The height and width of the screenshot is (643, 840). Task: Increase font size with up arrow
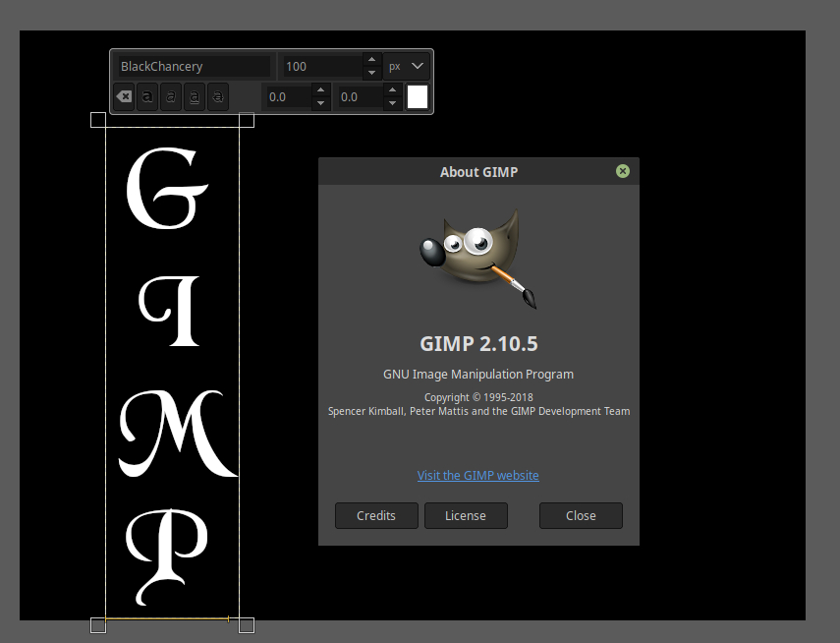[371, 60]
